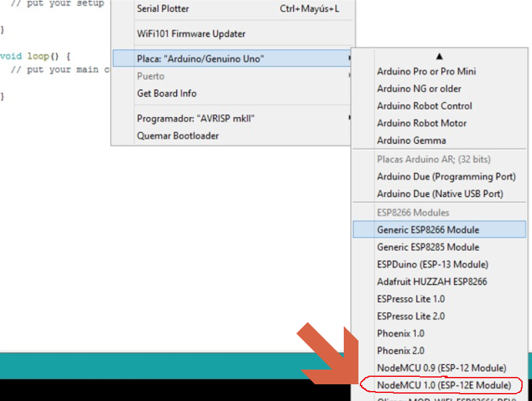
Task: Choose Generic ESP8285 Module
Action: (x=439, y=247)
